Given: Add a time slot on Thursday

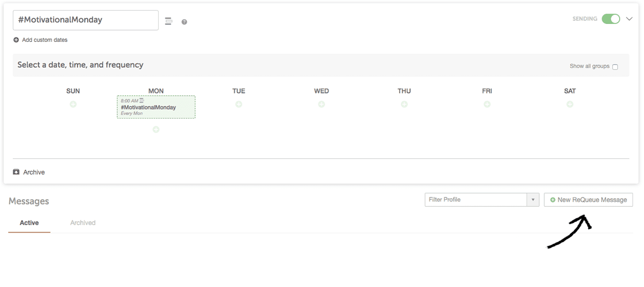Looking at the screenshot, I should [404, 104].
